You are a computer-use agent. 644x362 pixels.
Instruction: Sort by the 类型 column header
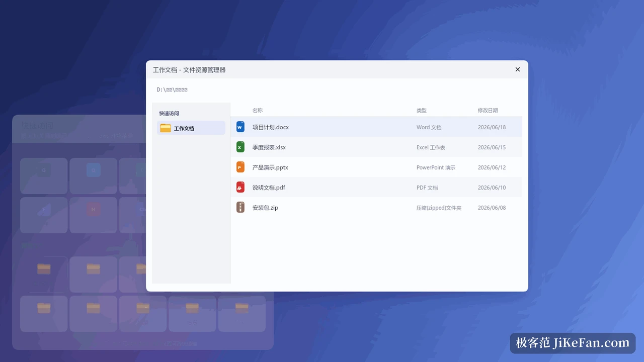click(422, 110)
